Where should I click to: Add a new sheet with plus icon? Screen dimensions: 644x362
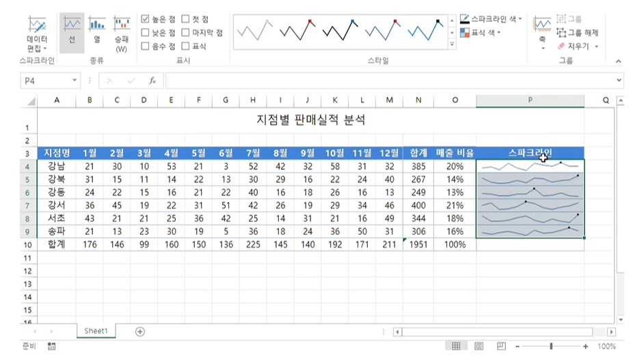tap(140, 331)
